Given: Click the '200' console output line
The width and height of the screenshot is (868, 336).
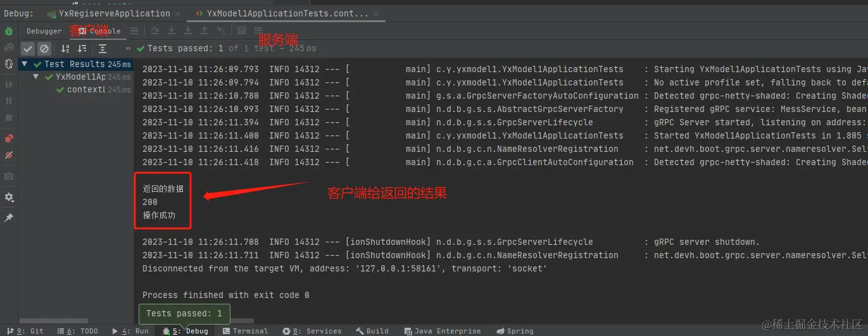Looking at the screenshot, I should tap(150, 202).
